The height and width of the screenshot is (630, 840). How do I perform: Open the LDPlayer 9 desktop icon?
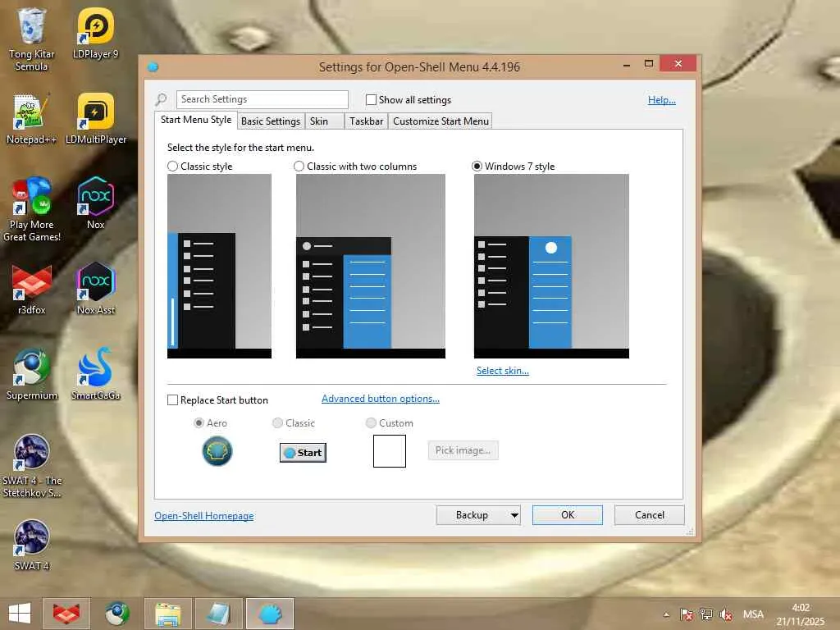(x=95, y=33)
